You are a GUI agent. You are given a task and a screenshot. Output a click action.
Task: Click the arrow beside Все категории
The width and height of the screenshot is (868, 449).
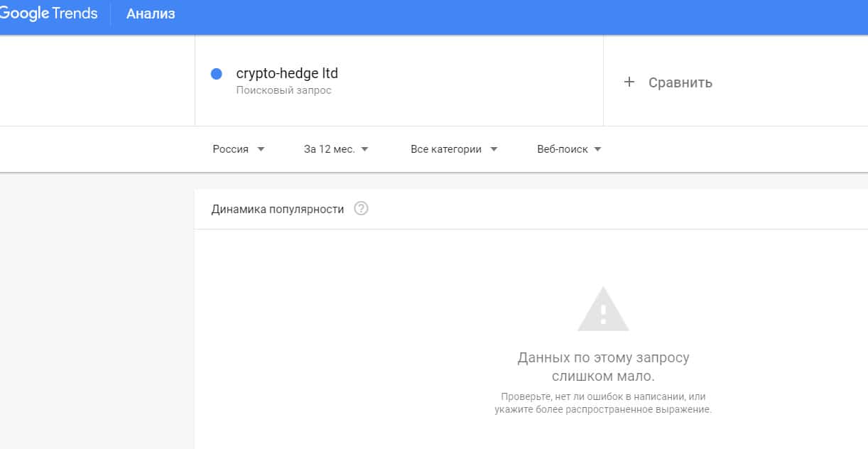click(494, 149)
